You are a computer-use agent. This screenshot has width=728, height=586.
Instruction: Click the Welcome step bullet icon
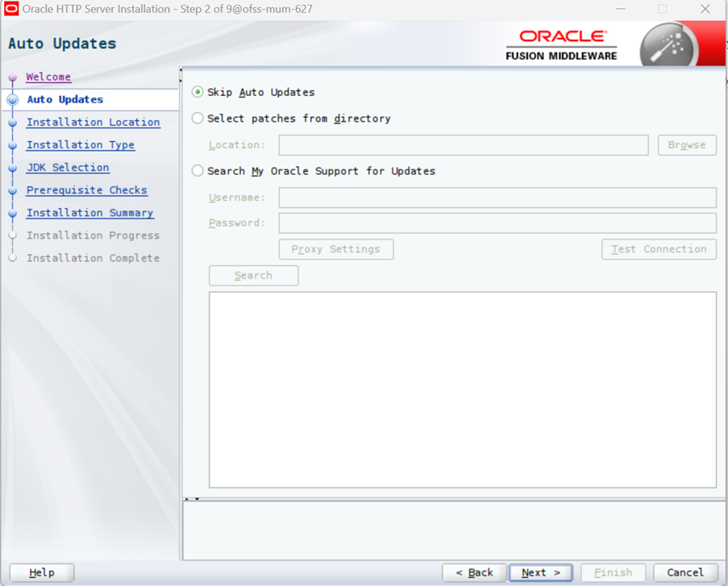pos(13,77)
